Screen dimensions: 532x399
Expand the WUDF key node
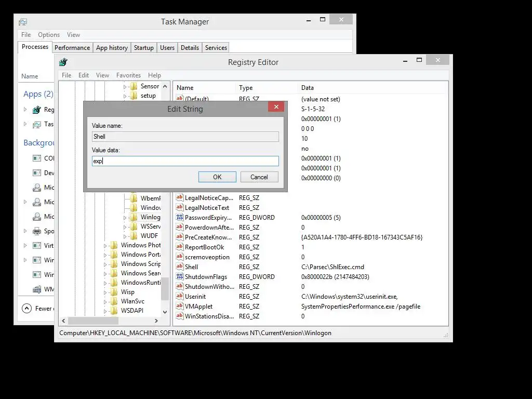[x=125, y=236]
